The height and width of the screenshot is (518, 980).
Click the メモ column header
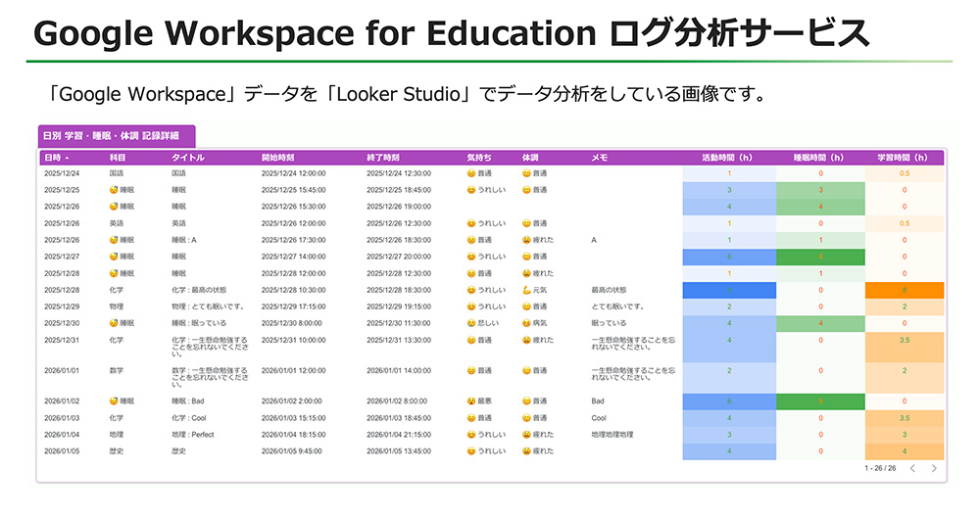599,157
